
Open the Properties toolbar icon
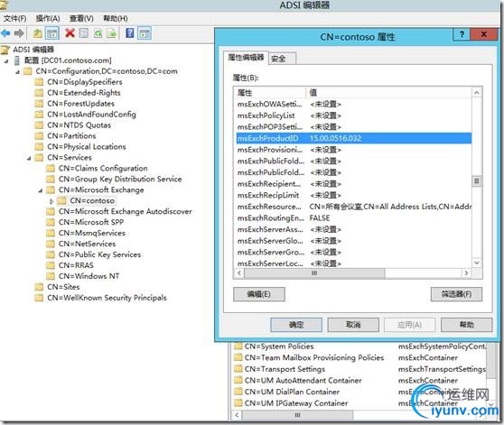point(84,33)
